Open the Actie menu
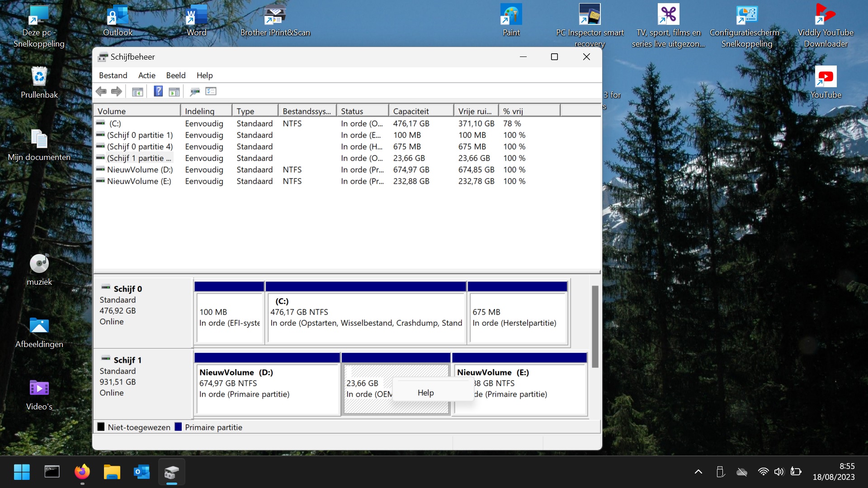The width and height of the screenshot is (868, 488). [146, 75]
